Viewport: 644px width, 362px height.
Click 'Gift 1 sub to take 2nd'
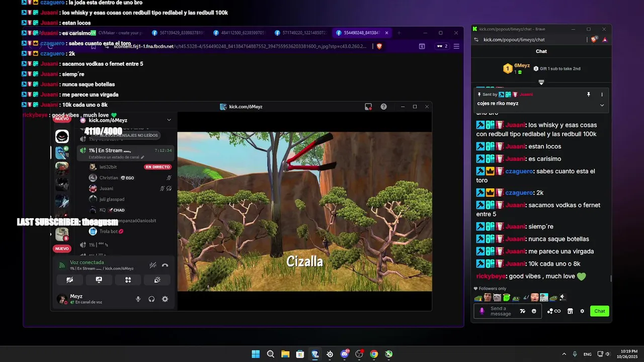[557, 68]
